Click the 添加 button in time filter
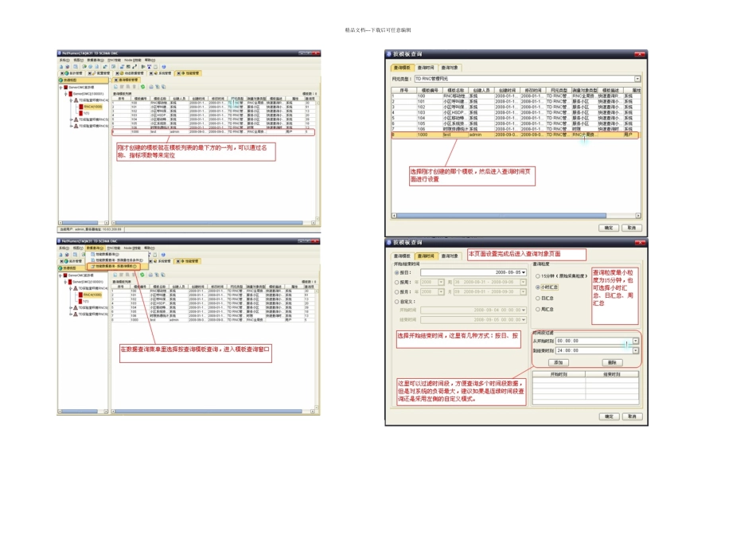 (559, 362)
